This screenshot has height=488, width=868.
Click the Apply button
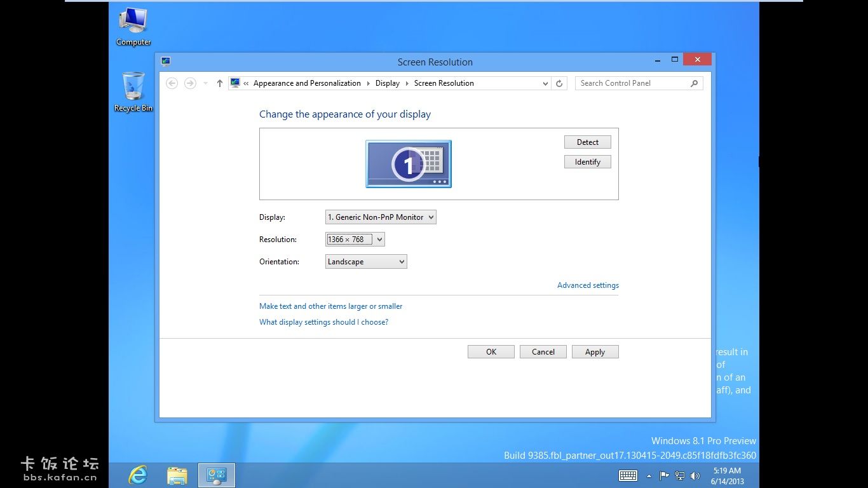(x=595, y=352)
